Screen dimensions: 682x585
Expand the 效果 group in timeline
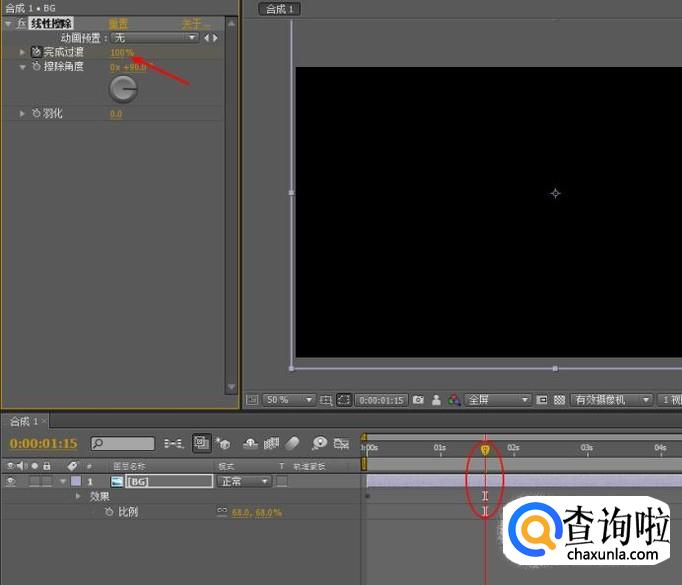click(78, 496)
